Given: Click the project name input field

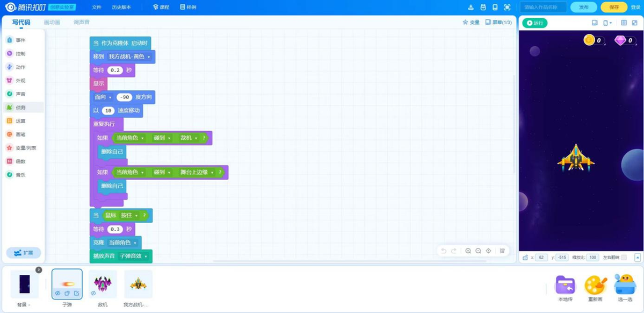Looking at the screenshot, I should tap(543, 8).
